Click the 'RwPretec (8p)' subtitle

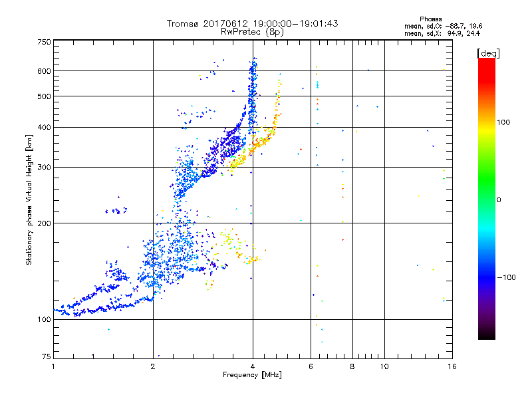pos(252,32)
